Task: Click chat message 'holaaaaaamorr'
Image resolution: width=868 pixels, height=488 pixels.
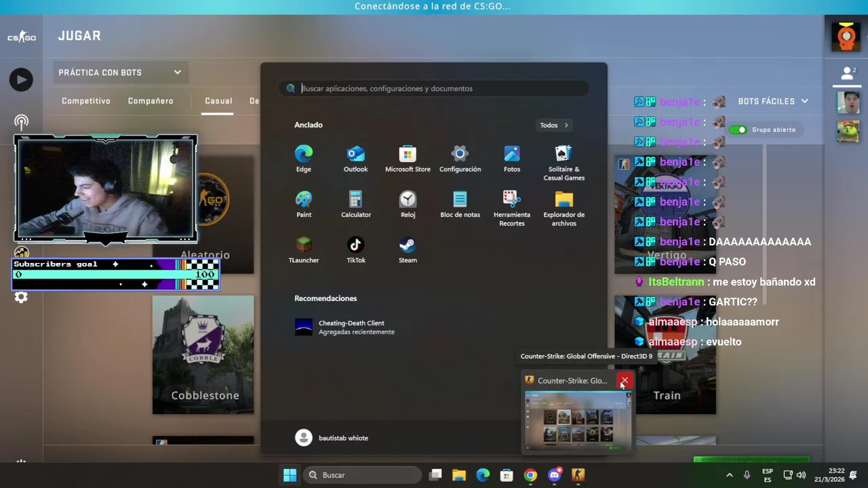Action: 743,322
